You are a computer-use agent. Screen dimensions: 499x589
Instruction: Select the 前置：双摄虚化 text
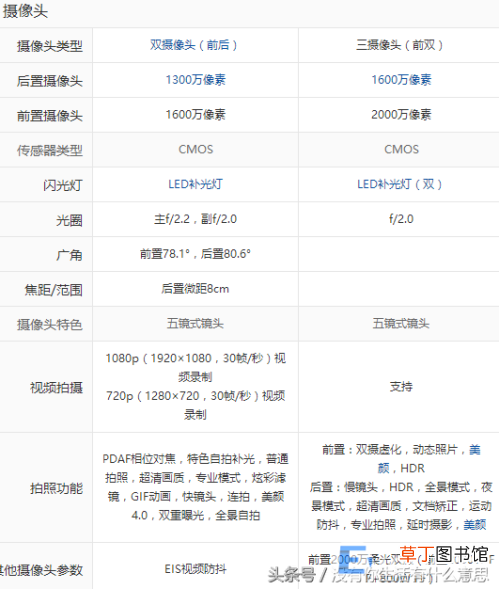401,459
